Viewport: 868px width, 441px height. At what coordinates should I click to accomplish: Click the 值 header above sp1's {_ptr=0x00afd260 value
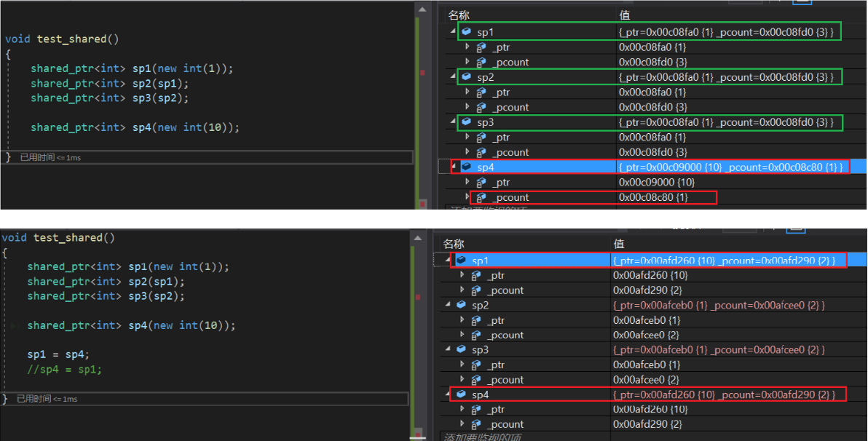(618, 244)
